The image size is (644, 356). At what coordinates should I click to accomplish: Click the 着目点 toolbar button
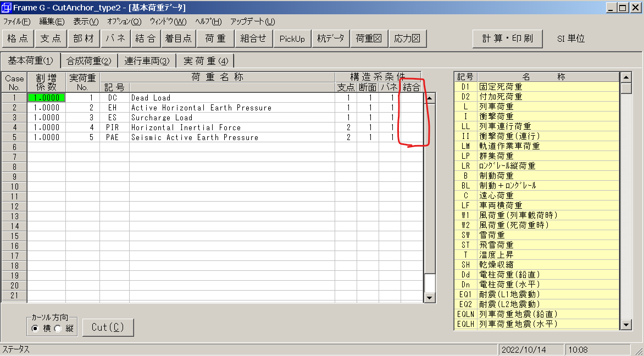[x=178, y=38]
